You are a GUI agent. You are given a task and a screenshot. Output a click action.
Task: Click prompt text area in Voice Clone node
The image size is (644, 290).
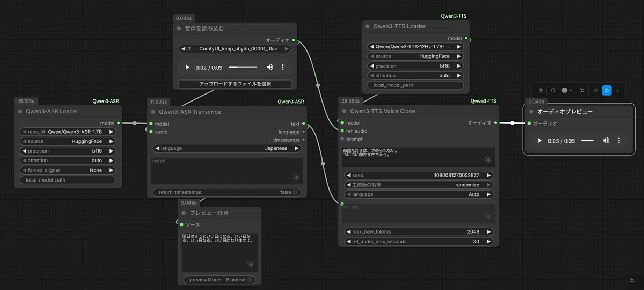(419, 157)
